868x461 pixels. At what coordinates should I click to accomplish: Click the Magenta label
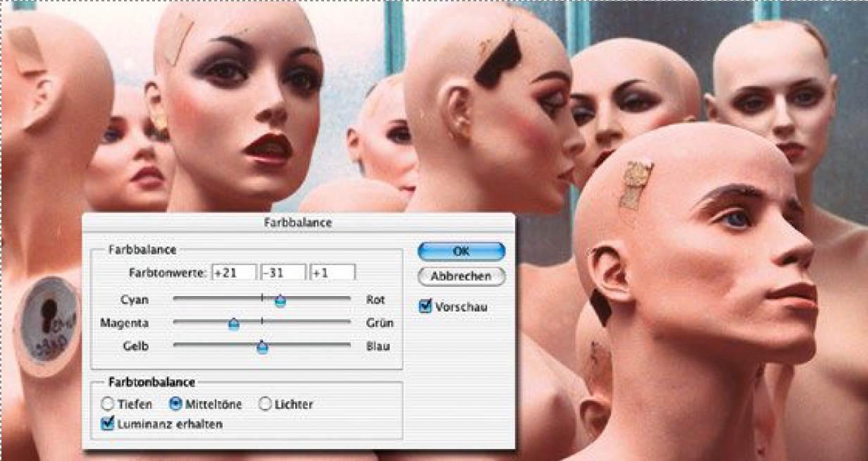[124, 323]
